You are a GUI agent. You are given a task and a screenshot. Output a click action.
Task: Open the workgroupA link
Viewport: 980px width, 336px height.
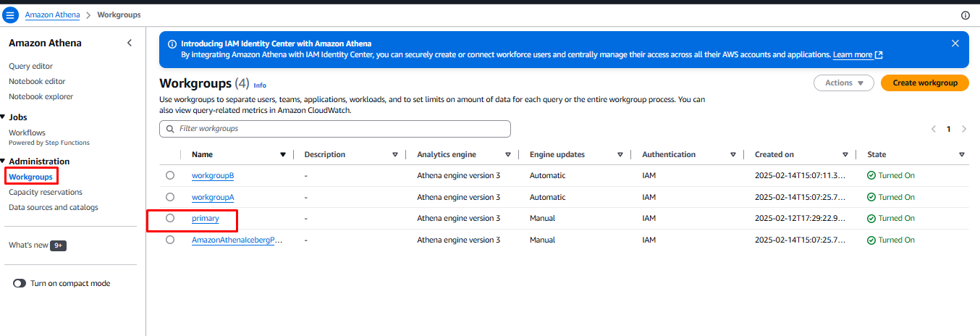tap(213, 197)
